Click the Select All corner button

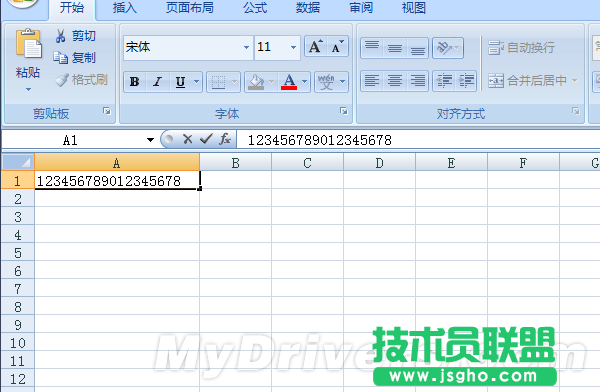pyautogui.click(x=18, y=162)
